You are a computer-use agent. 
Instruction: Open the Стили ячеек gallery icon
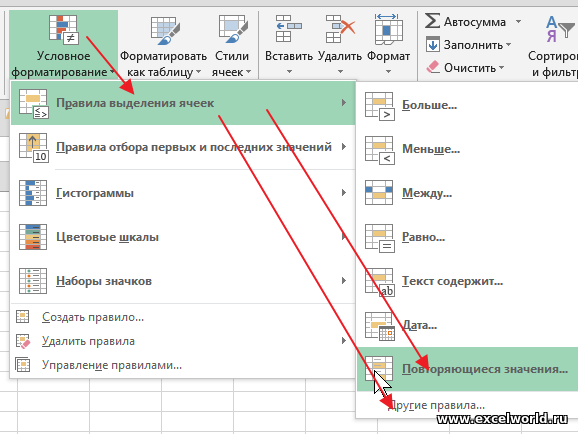233,29
